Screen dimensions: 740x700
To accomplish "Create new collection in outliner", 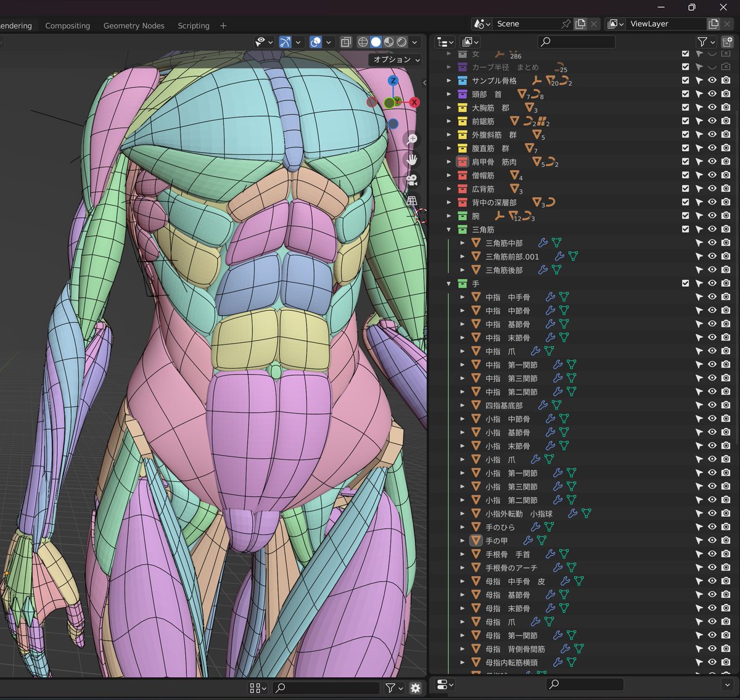I will point(727,42).
